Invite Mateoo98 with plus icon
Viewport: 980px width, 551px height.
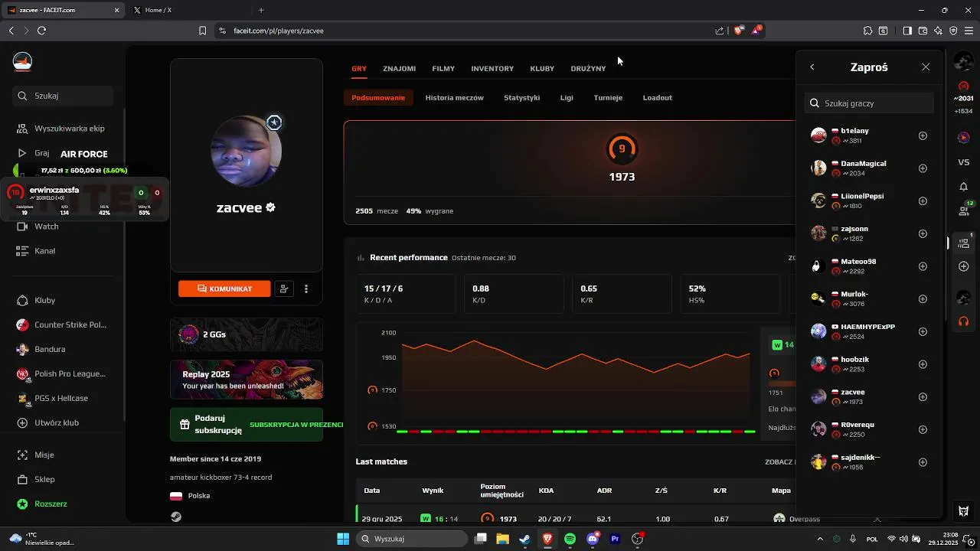pos(923,266)
